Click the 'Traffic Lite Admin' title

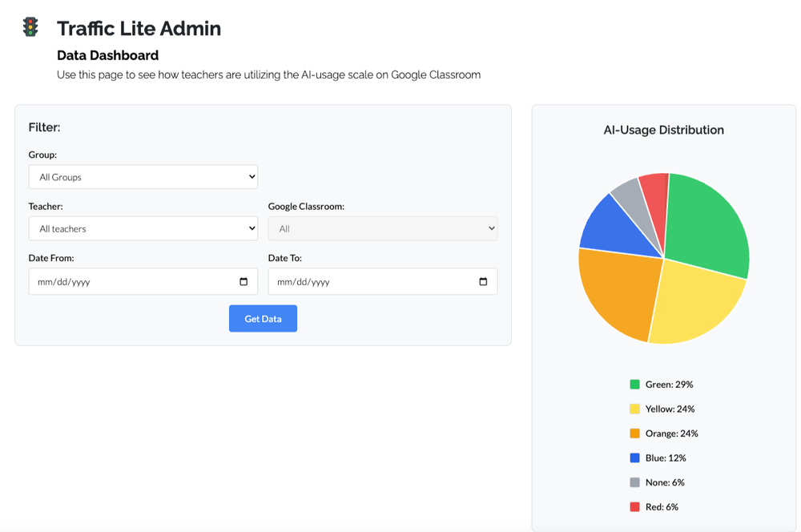click(139, 28)
